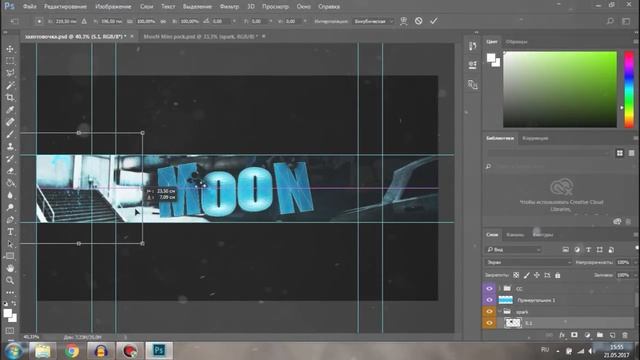Select the Magic Wand tool
Screen dimensions: 640x360
(10, 85)
